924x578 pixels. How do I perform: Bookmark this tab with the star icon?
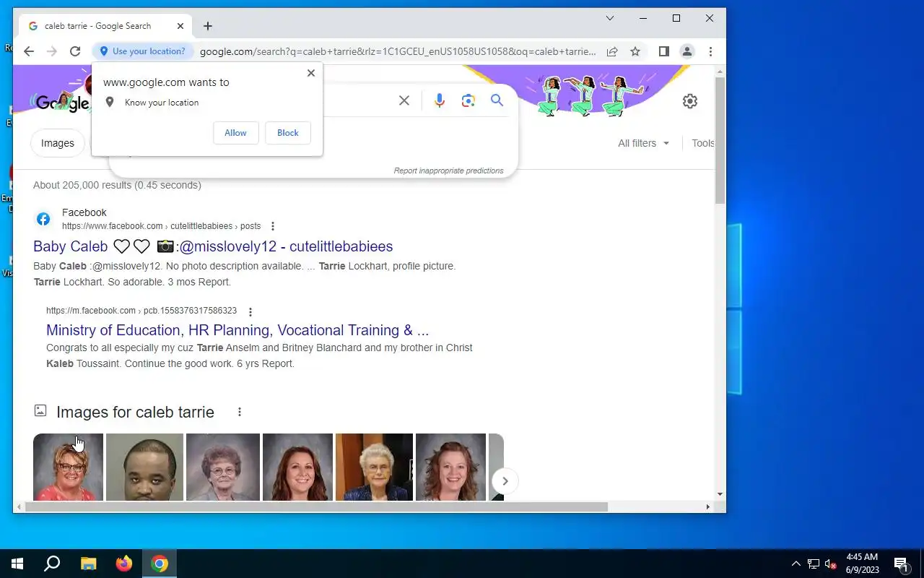point(635,51)
